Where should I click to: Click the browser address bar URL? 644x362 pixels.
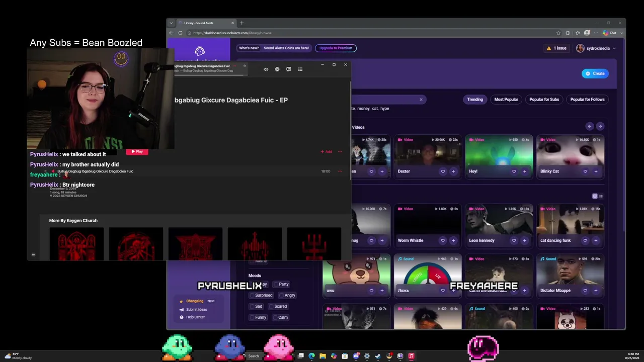click(x=232, y=33)
